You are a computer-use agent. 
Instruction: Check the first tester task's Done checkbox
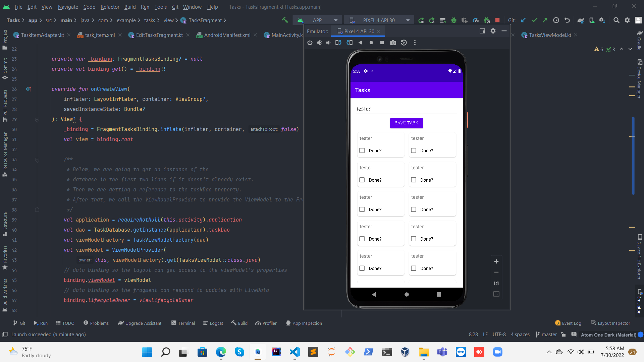pos(362,150)
